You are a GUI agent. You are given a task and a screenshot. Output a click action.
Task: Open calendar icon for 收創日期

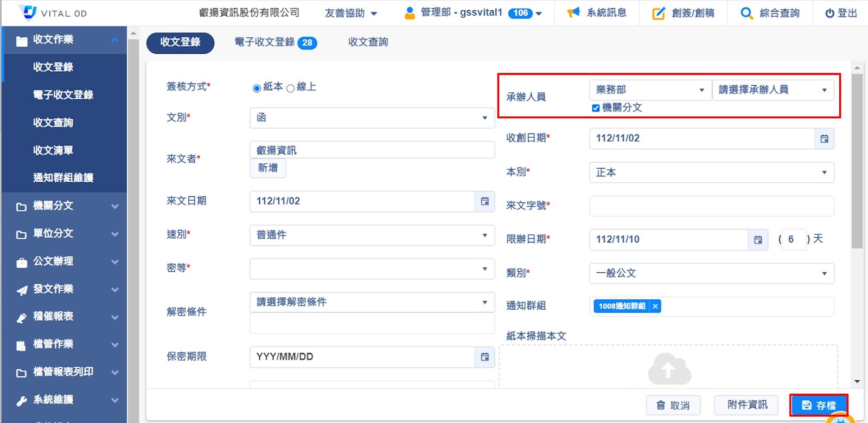coord(824,139)
